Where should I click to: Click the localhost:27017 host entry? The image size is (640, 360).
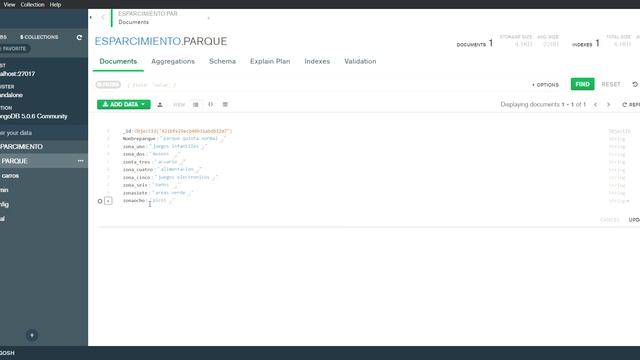18,74
